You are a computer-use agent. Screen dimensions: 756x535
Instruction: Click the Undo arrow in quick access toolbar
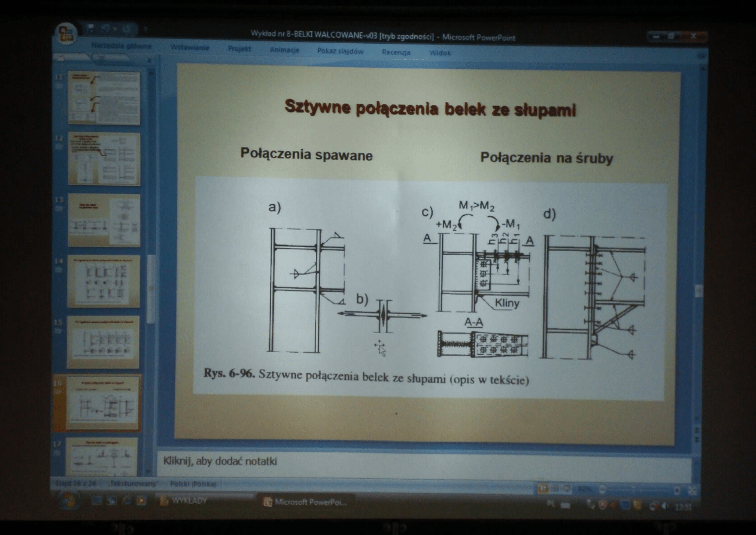pyautogui.click(x=106, y=29)
